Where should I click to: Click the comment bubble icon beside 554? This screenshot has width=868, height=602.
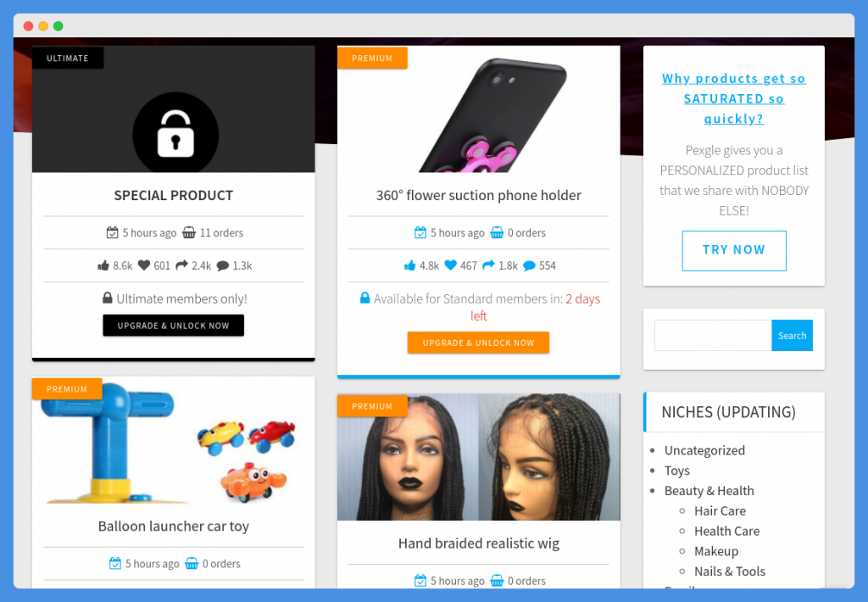pos(529,266)
